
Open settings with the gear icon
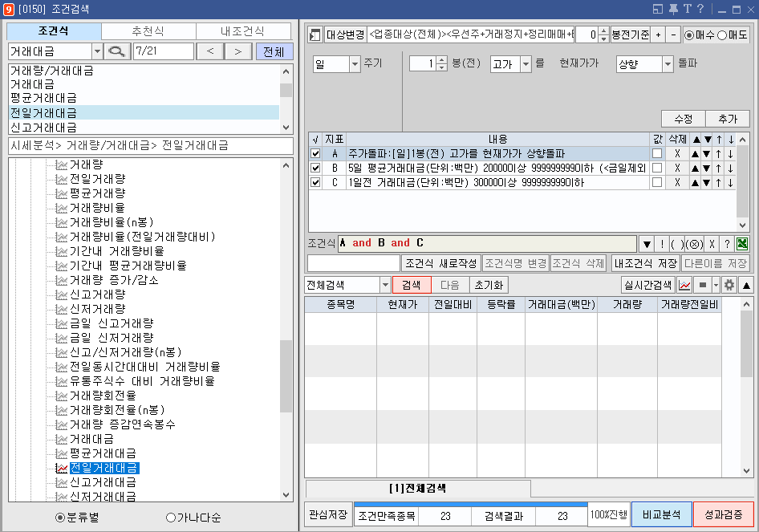click(729, 285)
